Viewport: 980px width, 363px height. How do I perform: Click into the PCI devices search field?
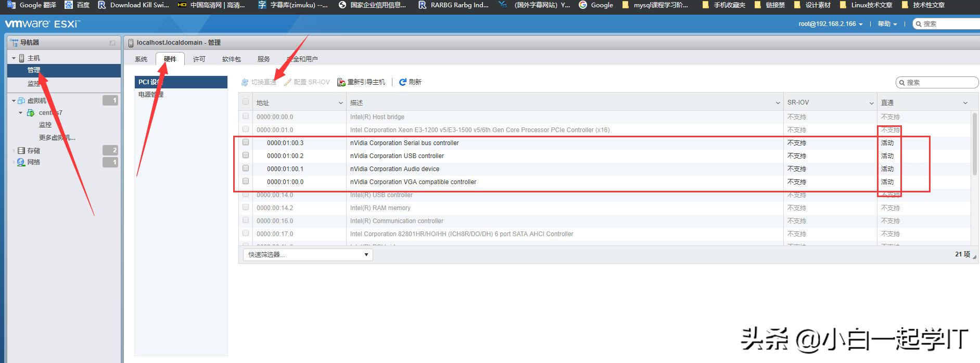point(937,83)
